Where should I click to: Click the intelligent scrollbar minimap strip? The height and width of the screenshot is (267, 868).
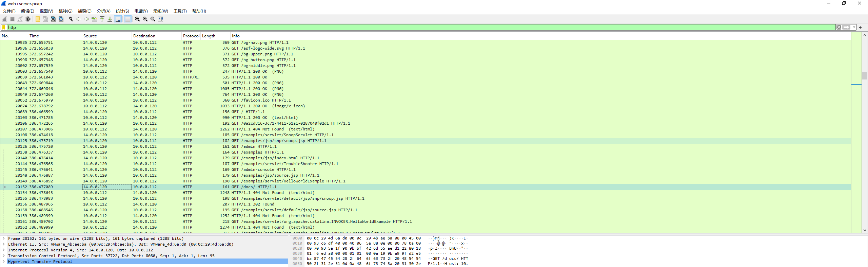tap(856, 132)
